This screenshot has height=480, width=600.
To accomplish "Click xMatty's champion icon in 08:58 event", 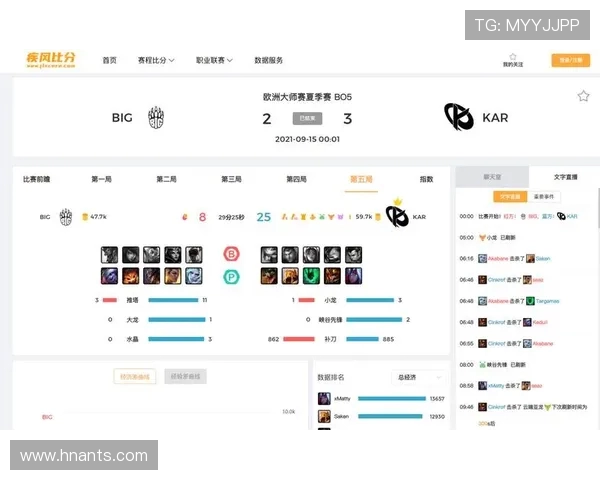I will [483, 386].
